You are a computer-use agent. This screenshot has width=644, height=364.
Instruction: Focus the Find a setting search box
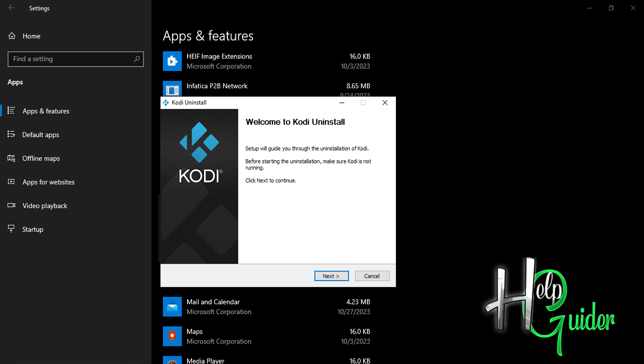pos(76,59)
